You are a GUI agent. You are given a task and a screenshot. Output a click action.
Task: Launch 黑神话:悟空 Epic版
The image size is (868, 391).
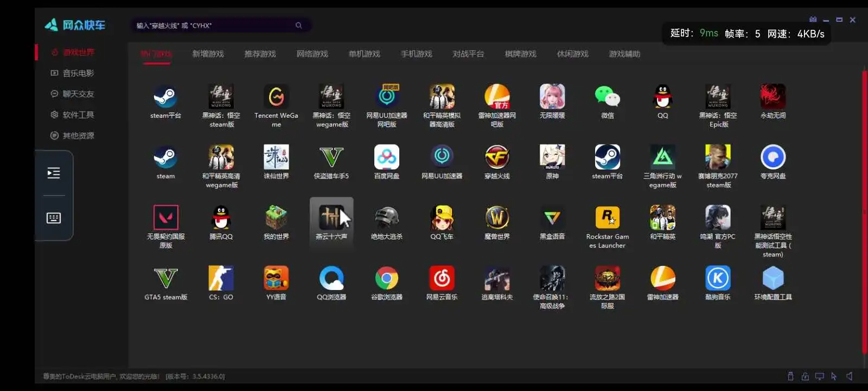coord(718,97)
